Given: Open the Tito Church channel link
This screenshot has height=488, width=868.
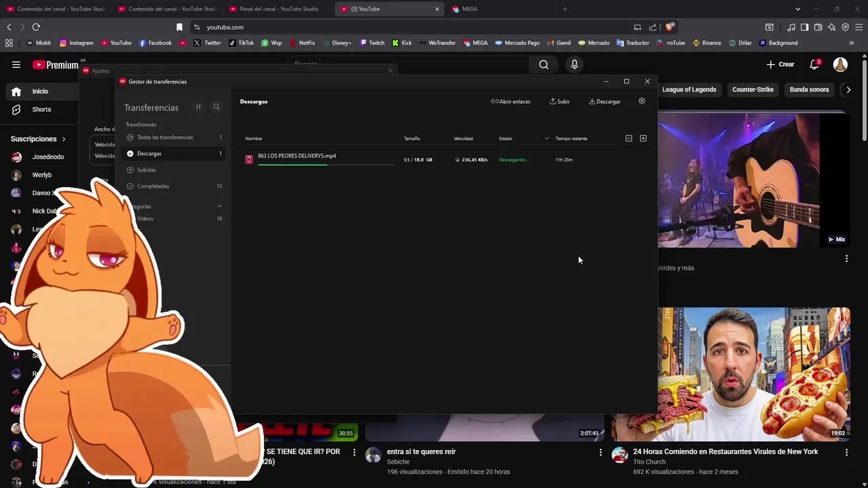Looking at the screenshot, I should (x=649, y=462).
